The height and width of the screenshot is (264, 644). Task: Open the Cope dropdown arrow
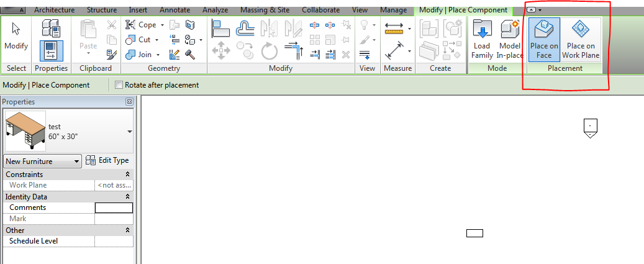pos(162,25)
